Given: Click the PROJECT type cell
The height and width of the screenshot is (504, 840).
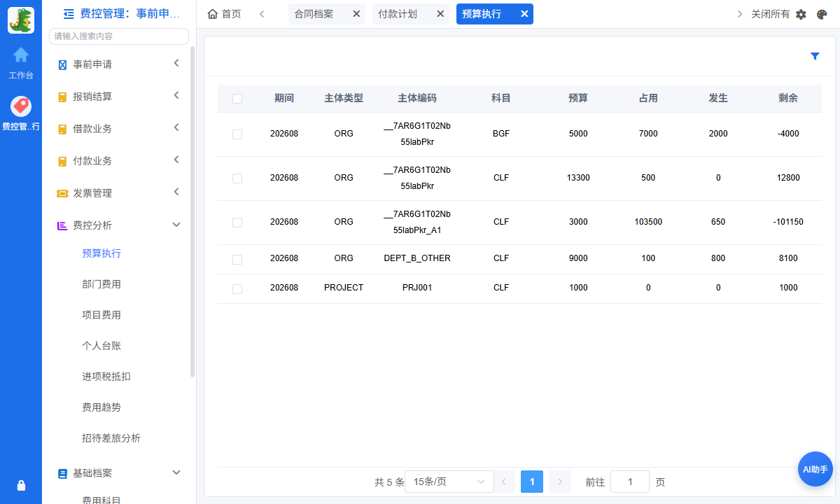Looking at the screenshot, I should tap(344, 288).
